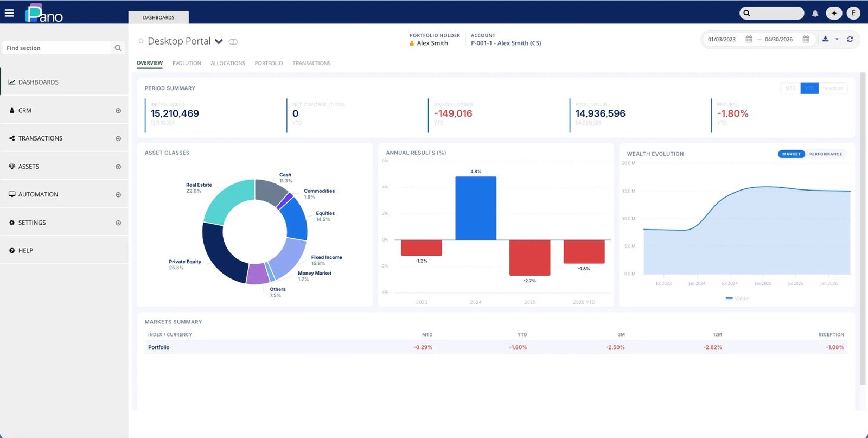Switch wealth evolution to Performance
Viewport: 868px width, 438px height.
pyautogui.click(x=826, y=154)
